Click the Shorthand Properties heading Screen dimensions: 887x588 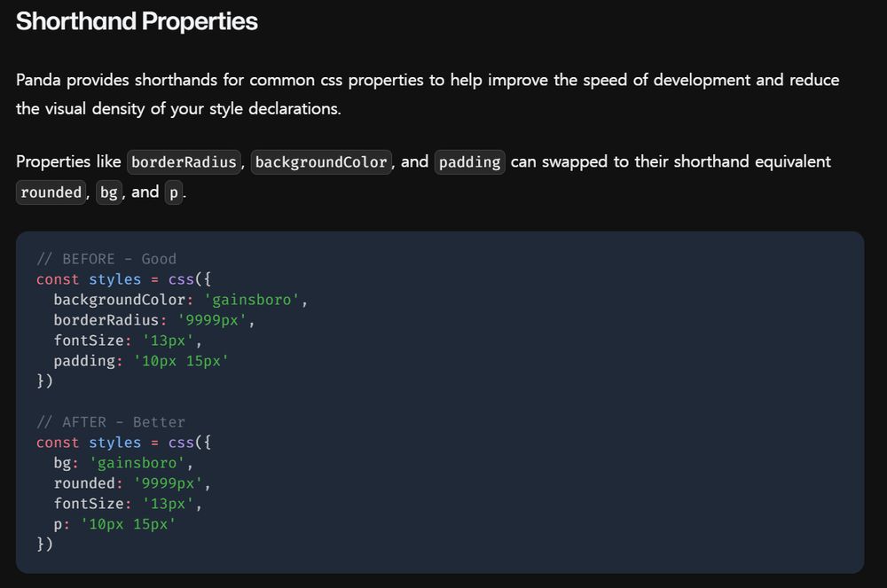coord(137,21)
